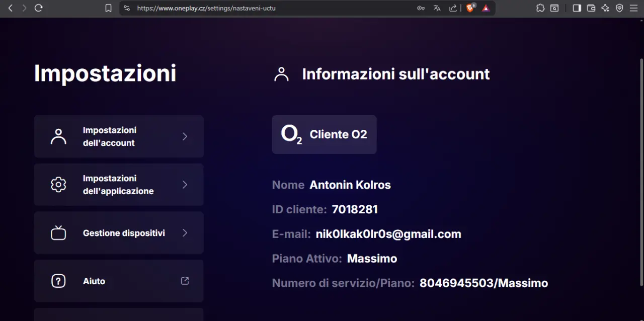
Task: Open browser extensions puzzle icon
Action: point(540,8)
